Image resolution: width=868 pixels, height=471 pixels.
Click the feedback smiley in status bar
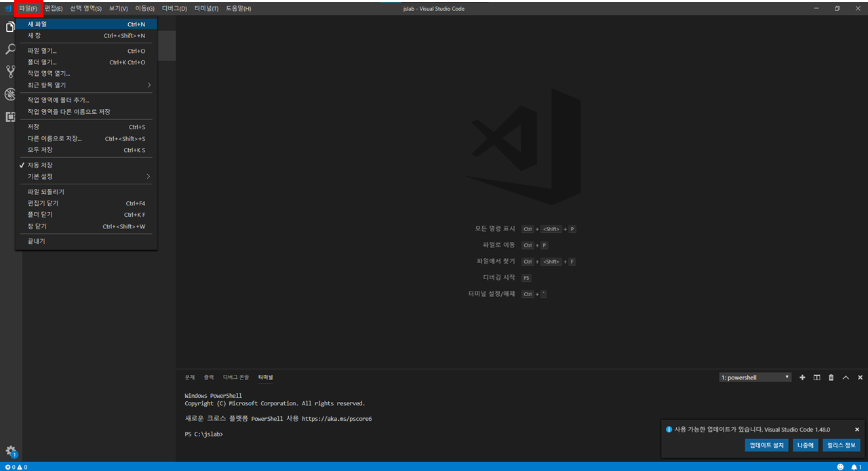click(841, 467)
